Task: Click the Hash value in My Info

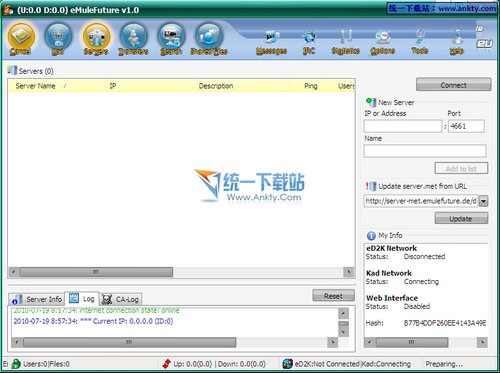Action: pyautogui.click(x=445, y=323)
